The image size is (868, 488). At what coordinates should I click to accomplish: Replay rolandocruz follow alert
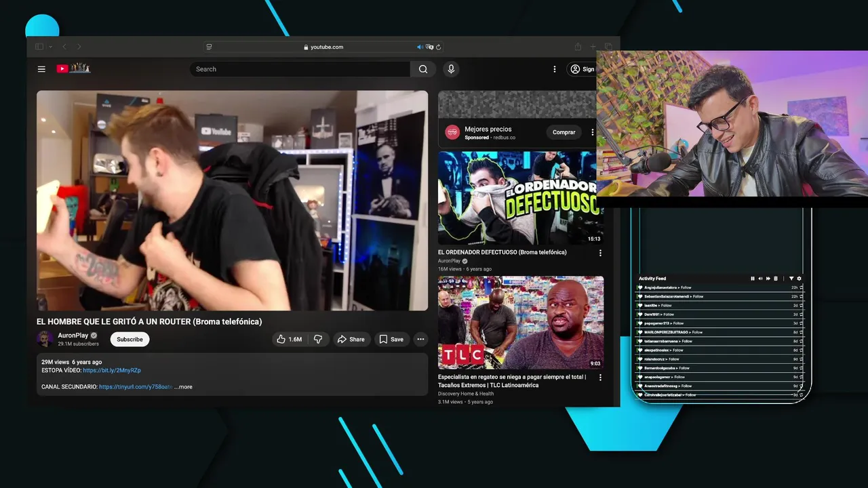[x=802, y=359]
